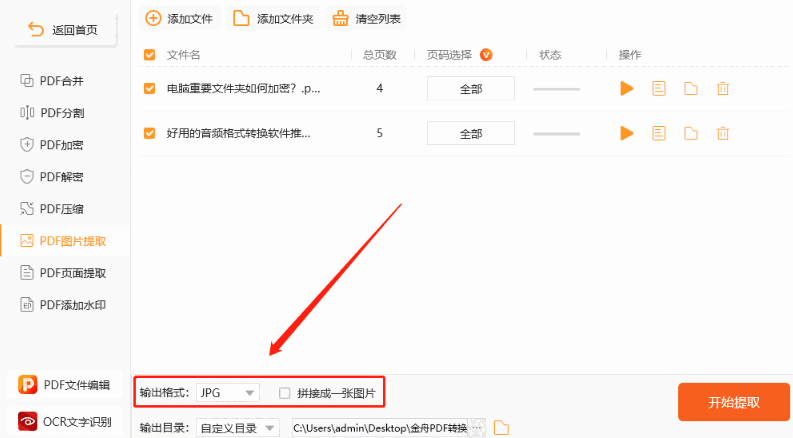The width and height of the screenshot is (793, 438).
Task: Select PDF合并 in the sidebar
Action: click(52, 81)
